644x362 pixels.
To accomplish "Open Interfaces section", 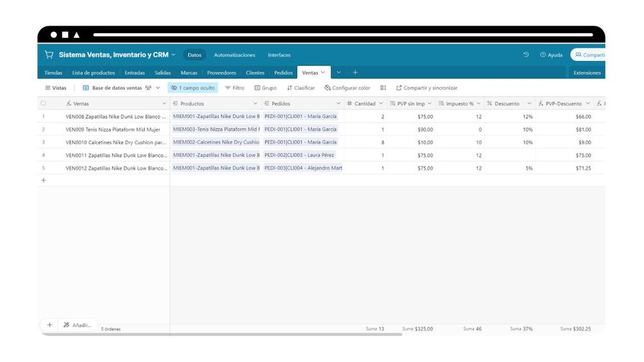I will (x=279, y=55).
